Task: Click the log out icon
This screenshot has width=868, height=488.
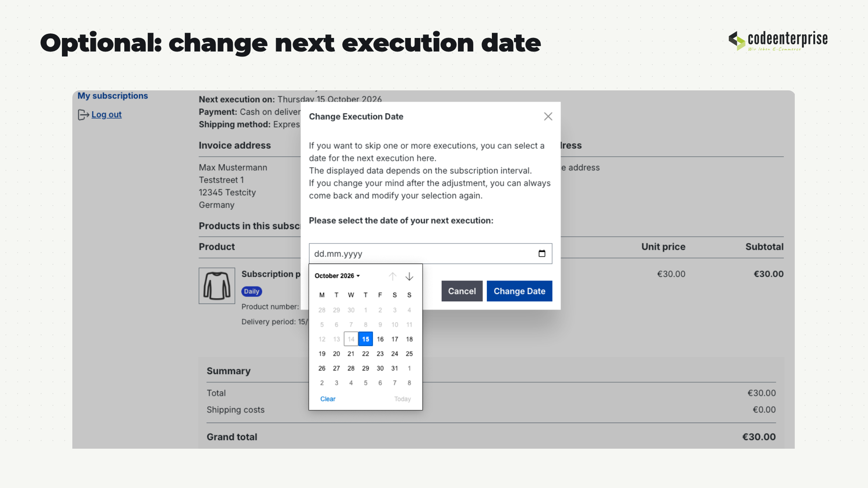Action: tap(83, 115)
